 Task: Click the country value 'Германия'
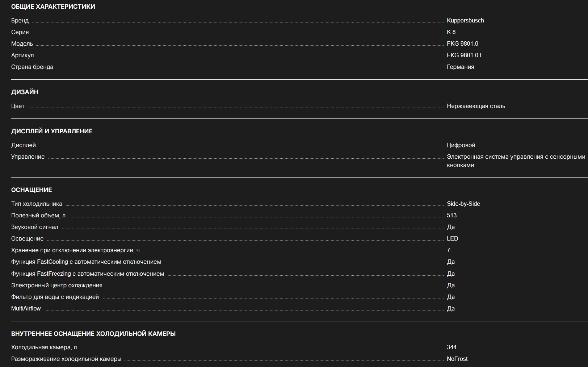(x=461, y=67)
